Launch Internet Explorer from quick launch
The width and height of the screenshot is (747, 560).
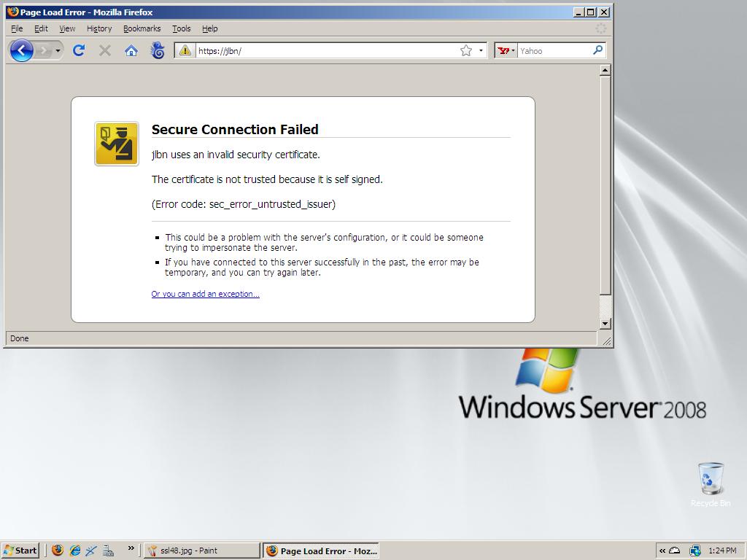pos(74,551)
